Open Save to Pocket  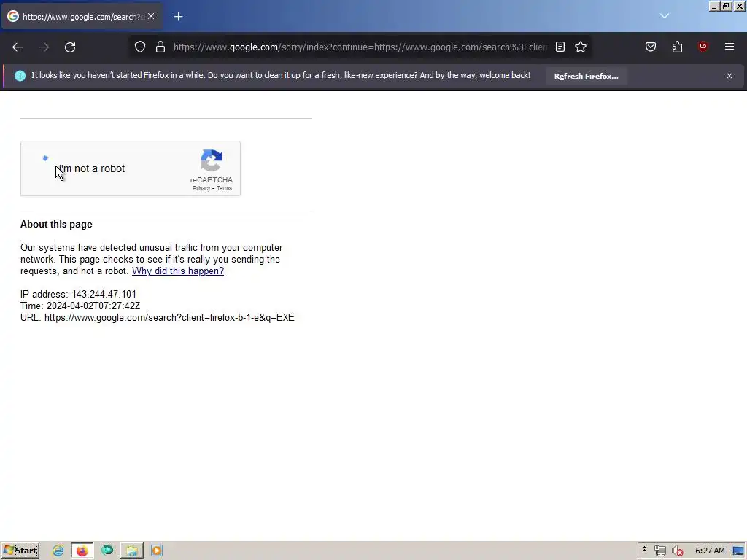tap(650, 47)
